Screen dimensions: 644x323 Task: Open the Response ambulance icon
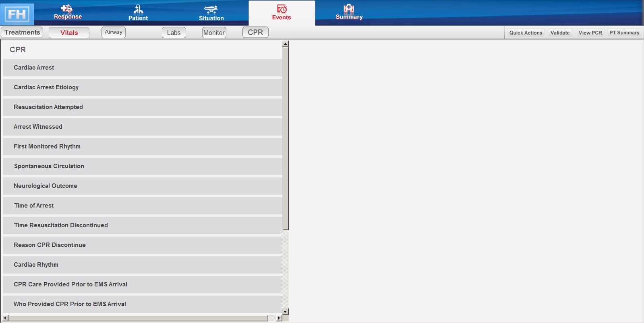pyautogui.click(x=67, y=8)
